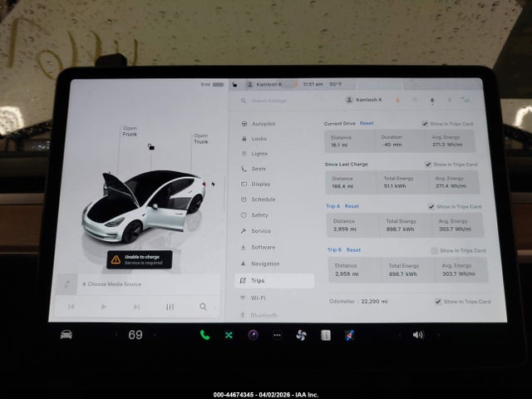Screen dimensions: 532x399
Task: Tap the Bluetooth icon in header
Action: [449, 100]
